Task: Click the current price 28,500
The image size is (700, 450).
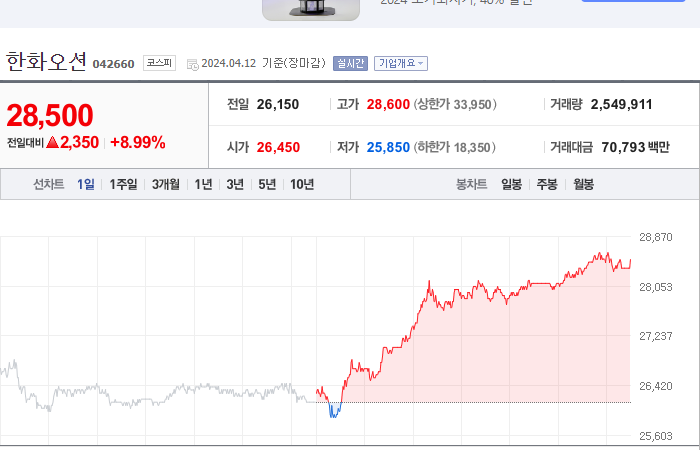Action: point(50,115)
